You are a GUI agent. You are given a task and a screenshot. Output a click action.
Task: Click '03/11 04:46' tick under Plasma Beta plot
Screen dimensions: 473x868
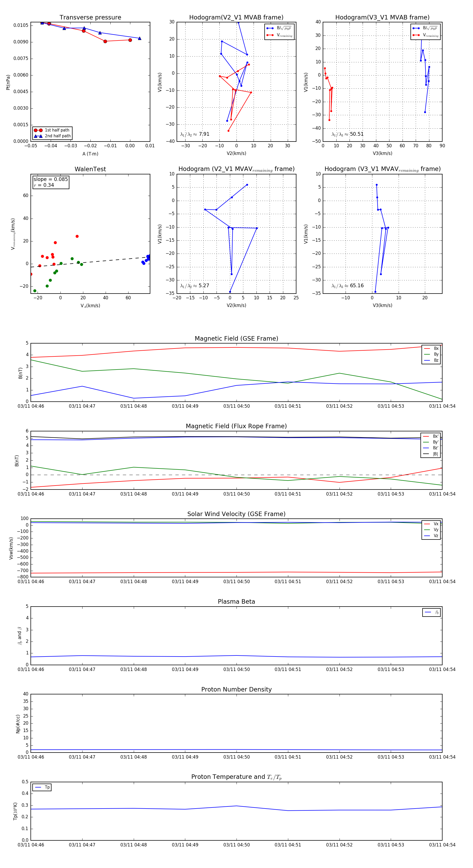coord(31,669)
